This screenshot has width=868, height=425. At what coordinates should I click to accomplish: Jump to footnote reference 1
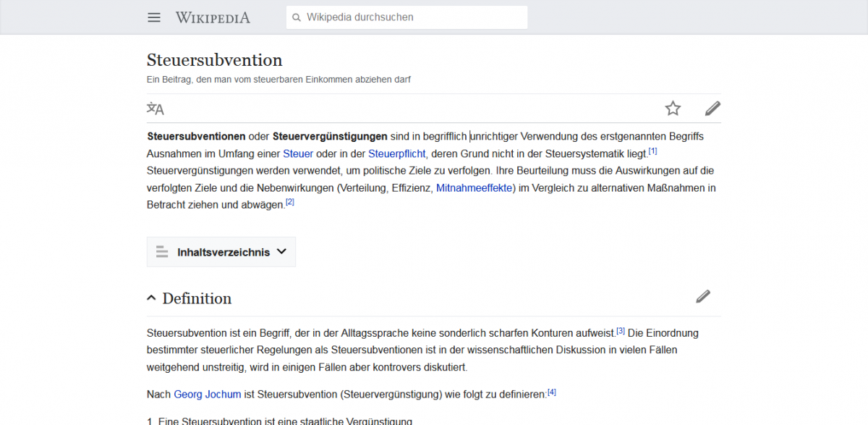(x=652, y=151)
